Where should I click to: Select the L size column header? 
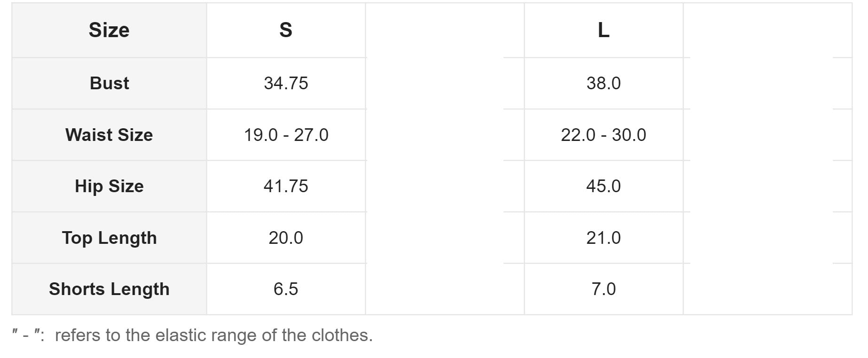603,30
